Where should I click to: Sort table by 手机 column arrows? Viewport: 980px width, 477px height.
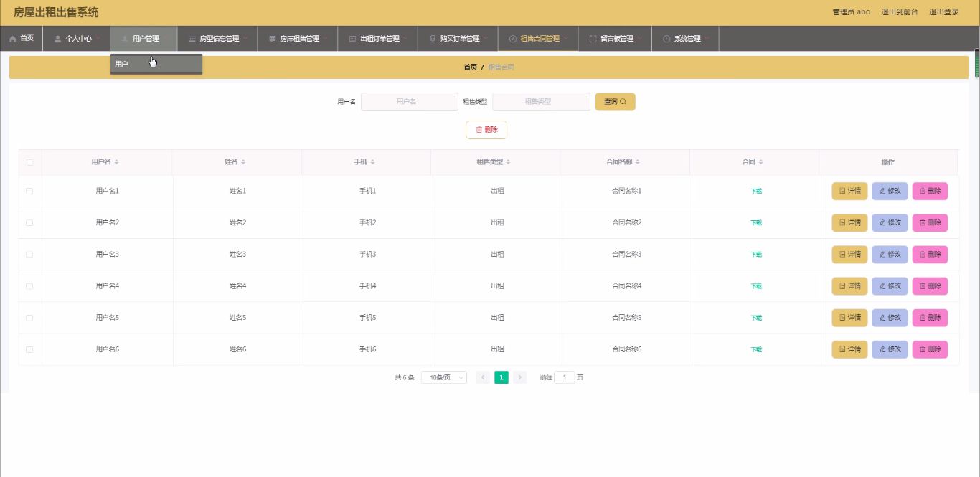(373, 162)
